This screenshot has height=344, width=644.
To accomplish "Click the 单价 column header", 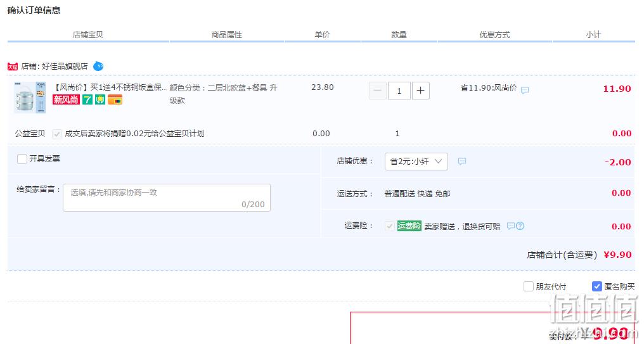I will click(x=322, y=35).
